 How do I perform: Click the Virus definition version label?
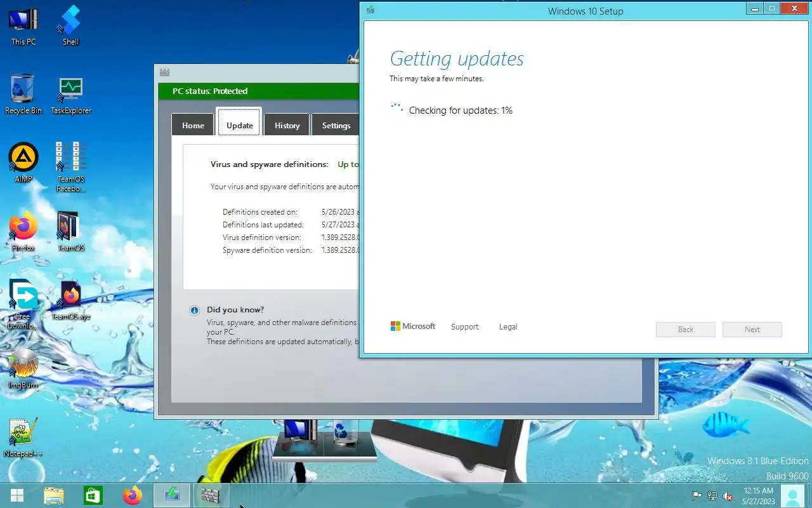tap(263, 237)
